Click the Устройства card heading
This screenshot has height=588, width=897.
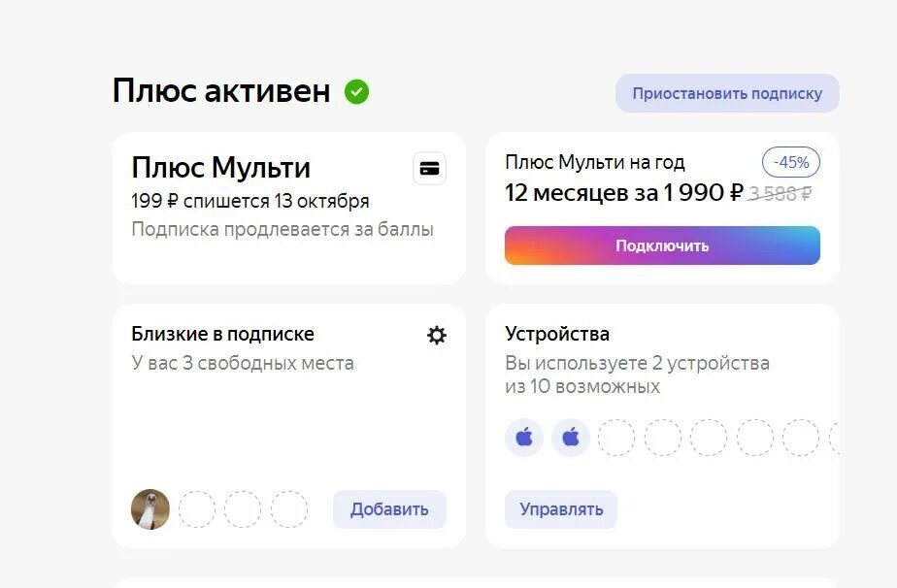coord(557,334)
